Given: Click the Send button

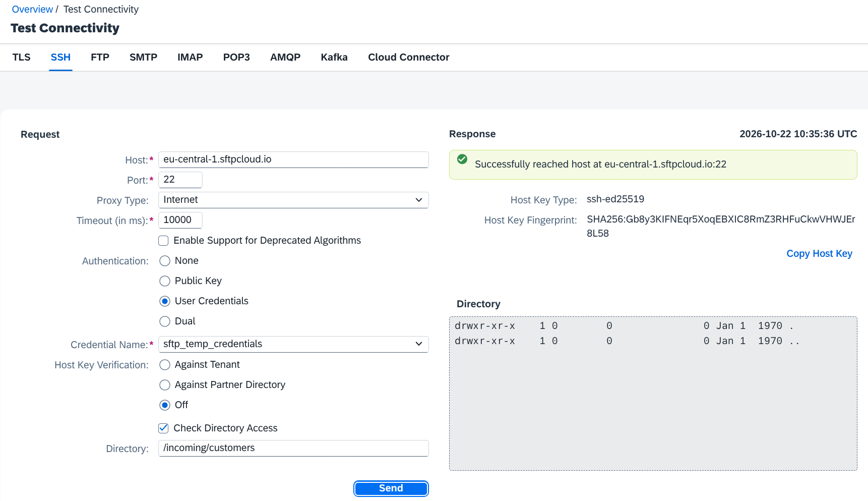Looking at the screenshot, I should (391, 488).
